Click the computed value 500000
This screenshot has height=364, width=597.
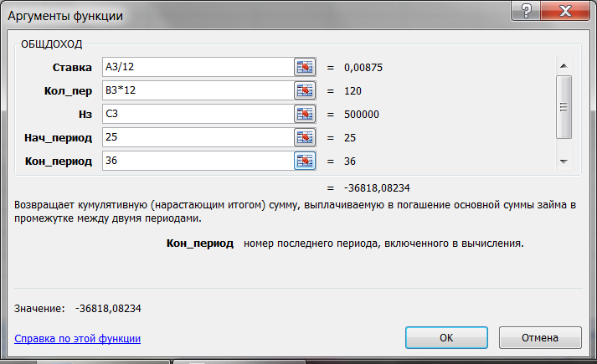click(362, 115)
